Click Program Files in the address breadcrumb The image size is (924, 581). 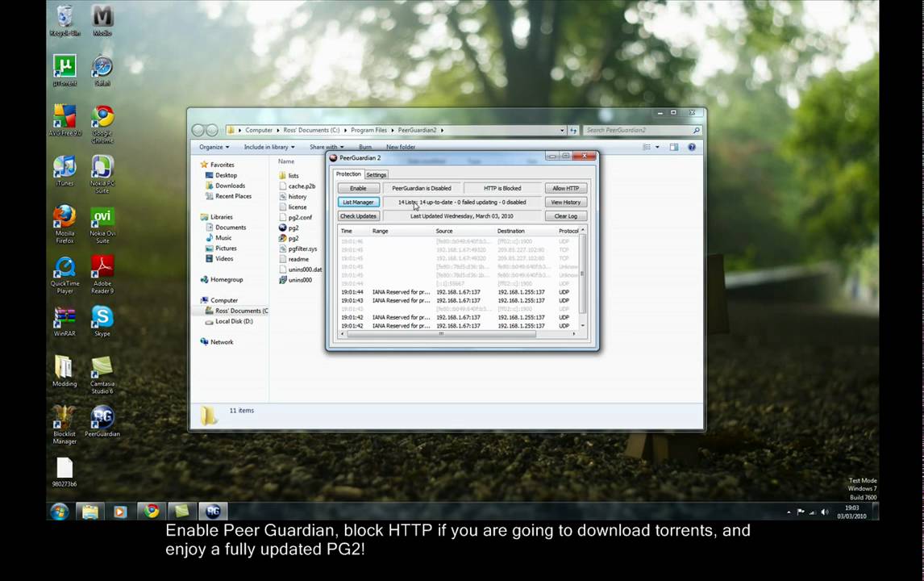point(369,131)
